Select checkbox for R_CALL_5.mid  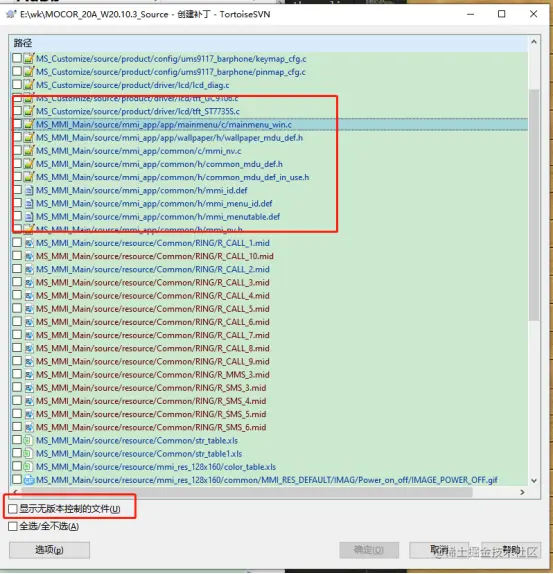[17, 308]
